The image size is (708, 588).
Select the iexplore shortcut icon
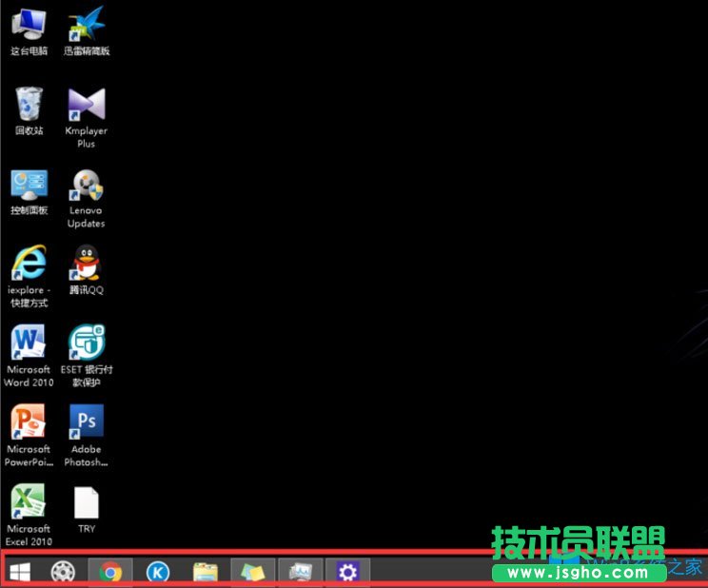[x=29, y=263]
